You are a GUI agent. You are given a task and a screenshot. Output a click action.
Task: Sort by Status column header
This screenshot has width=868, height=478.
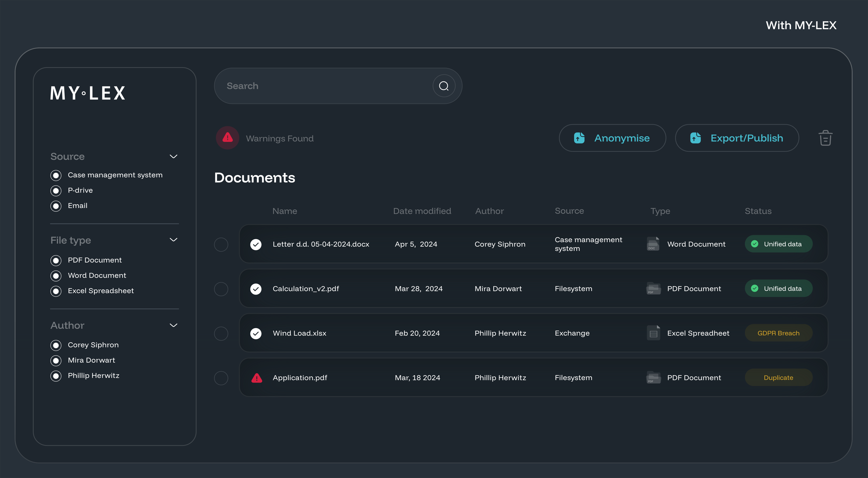coord(758,211)
